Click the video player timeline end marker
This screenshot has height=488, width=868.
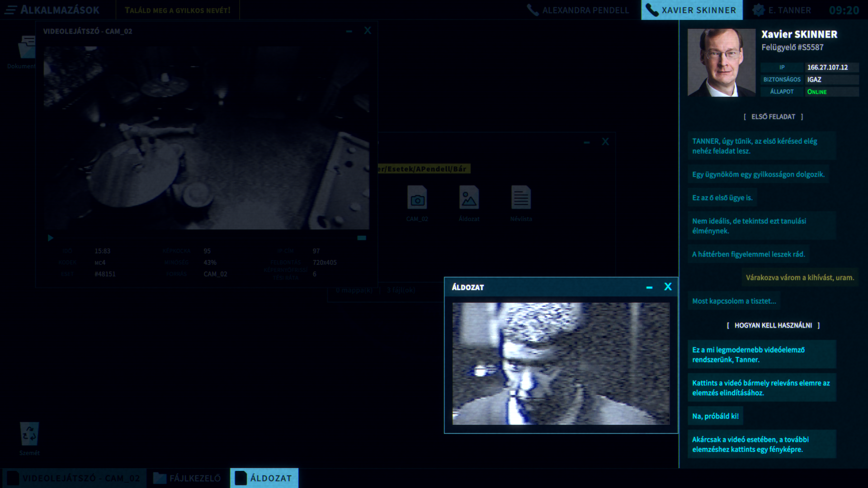coord(362,238)
